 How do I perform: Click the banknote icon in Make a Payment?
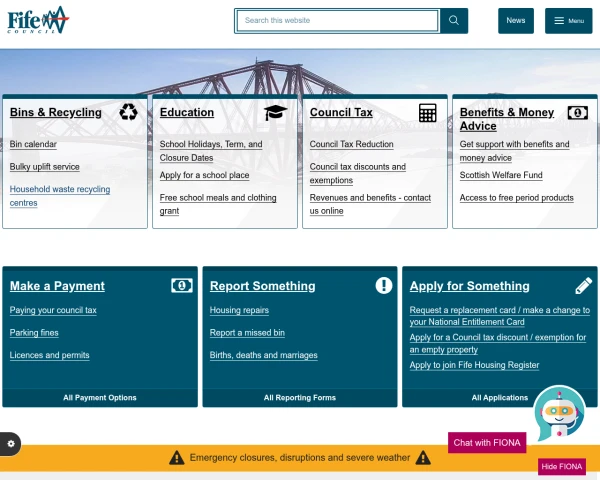coord(182,286)
